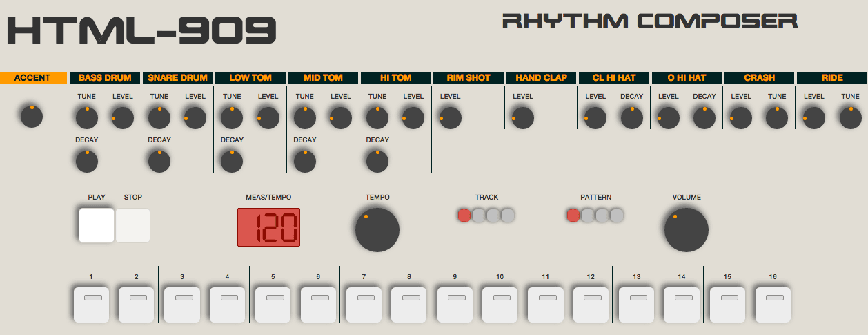Toggle step 13 in the sequencer
The image size is (868, 335).
click(636, 305)
